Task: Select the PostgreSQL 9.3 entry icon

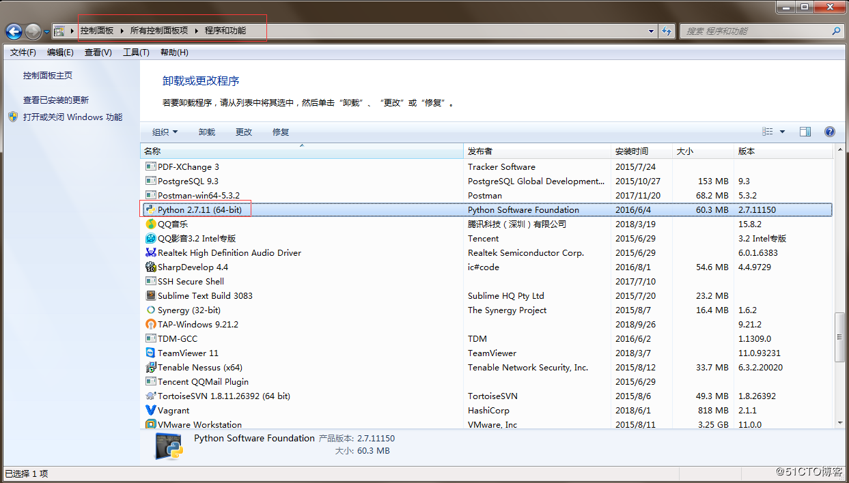Action: 151,181
